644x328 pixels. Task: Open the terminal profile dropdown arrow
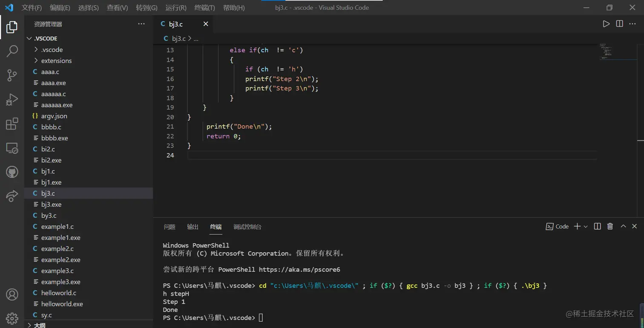point(585,226)
